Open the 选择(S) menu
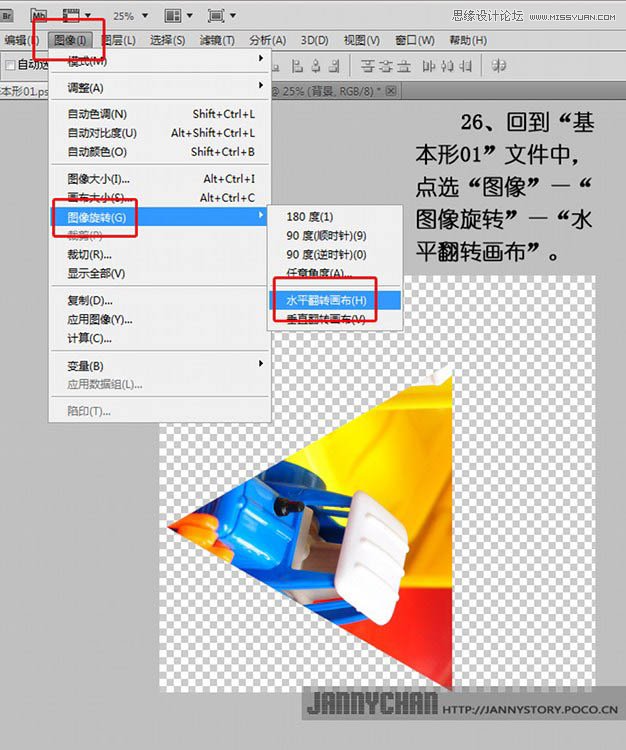 167,40
